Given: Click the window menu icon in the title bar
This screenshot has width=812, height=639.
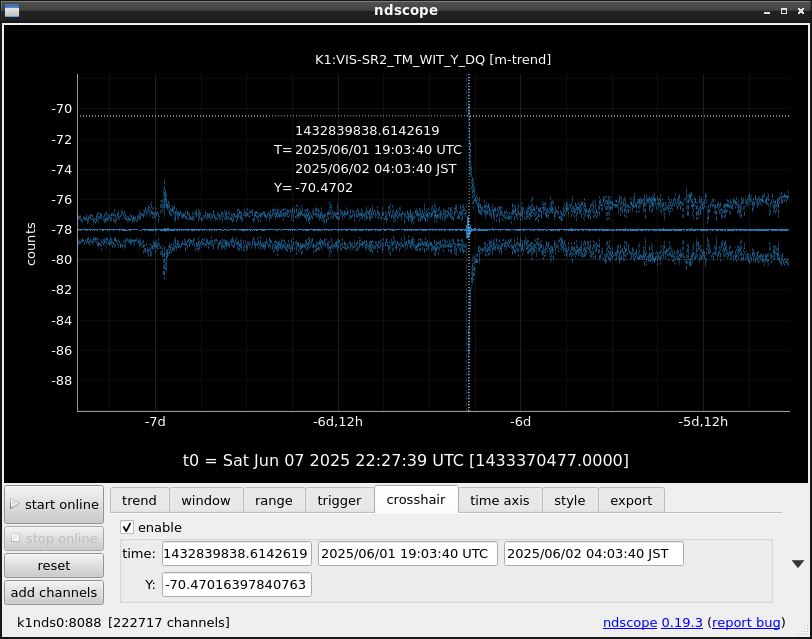Looking at the screenshot, I should click(12, 10).
